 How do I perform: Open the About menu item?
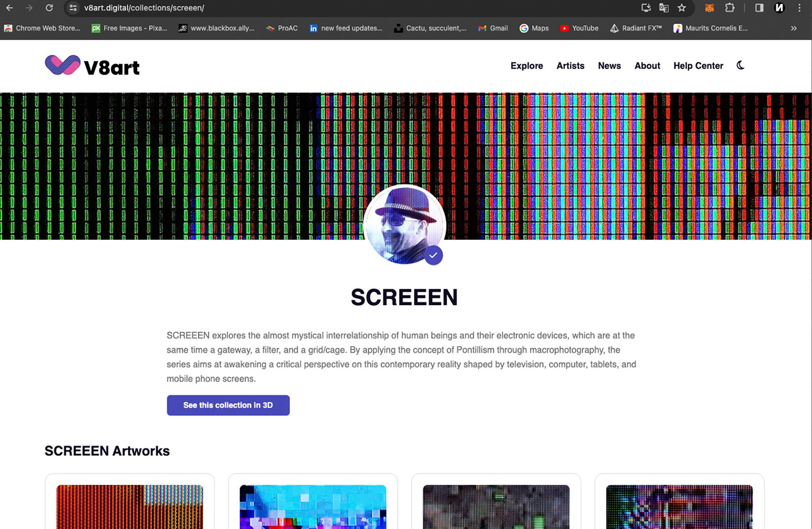click(647, 65)
